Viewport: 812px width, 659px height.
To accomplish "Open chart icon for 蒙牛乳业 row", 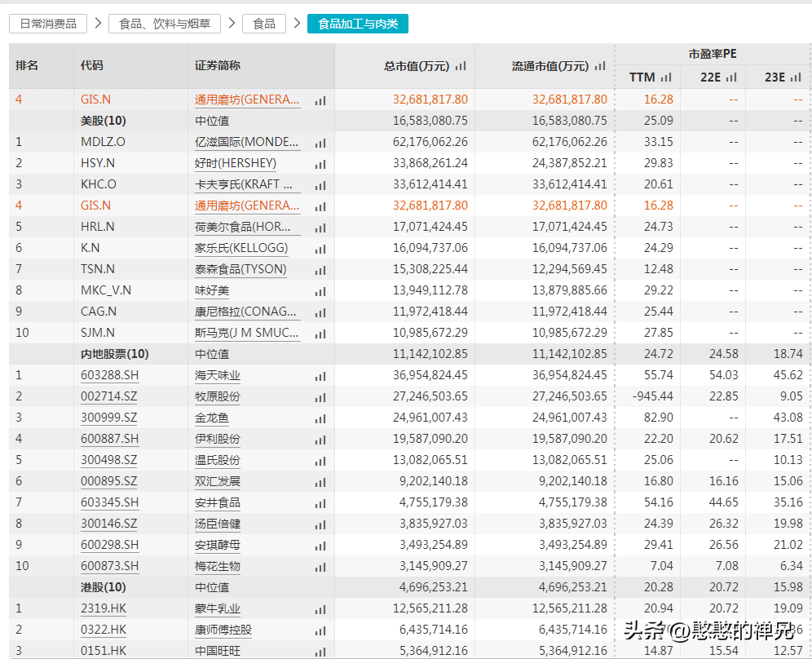I will (320, 610).
